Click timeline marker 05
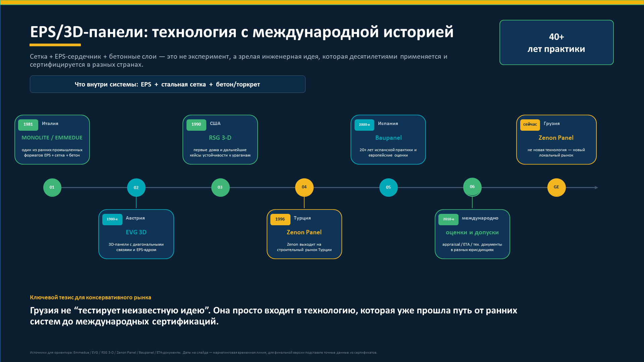 388,187
